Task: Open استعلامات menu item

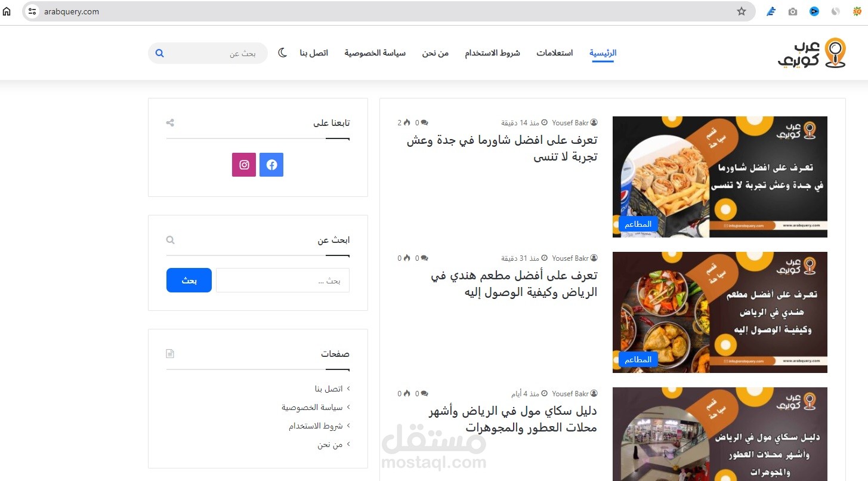Action: click(x=554, y=53)
